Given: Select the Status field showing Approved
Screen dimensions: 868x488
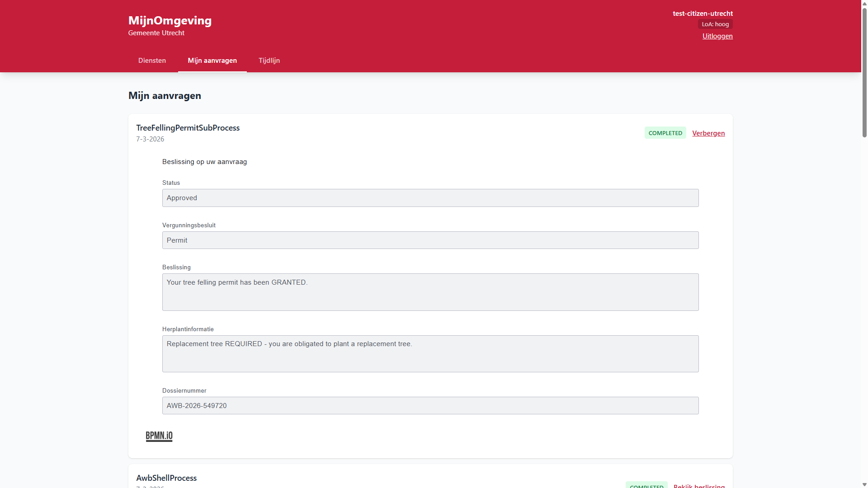Looking at the screenshot, I should click(430, 197).
